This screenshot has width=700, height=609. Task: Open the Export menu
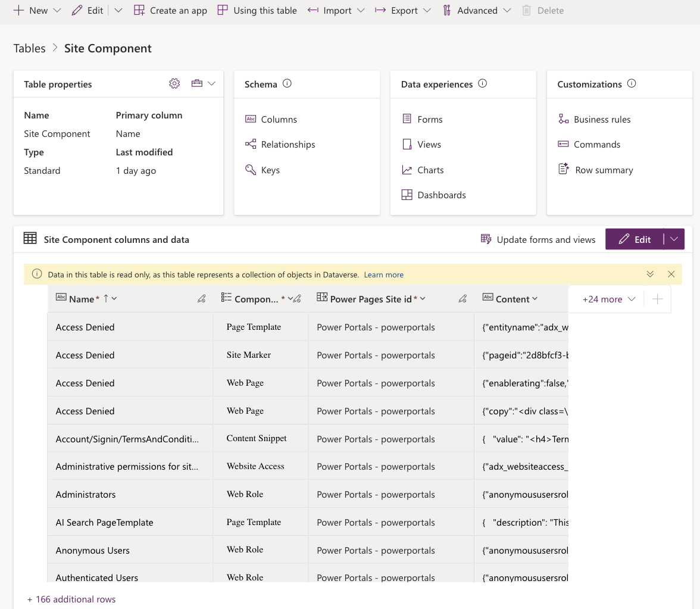point(402,10)
